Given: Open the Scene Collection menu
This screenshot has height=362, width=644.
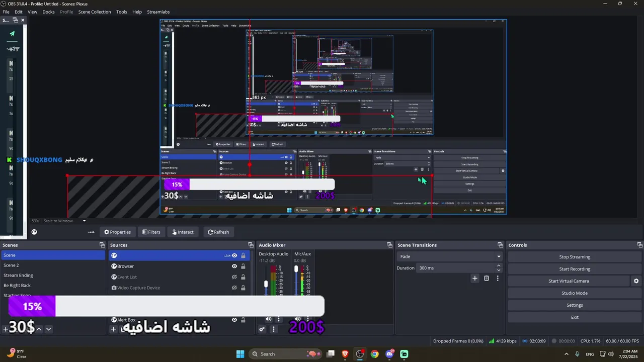Looking at the screenshot, I should click(95, 12).
